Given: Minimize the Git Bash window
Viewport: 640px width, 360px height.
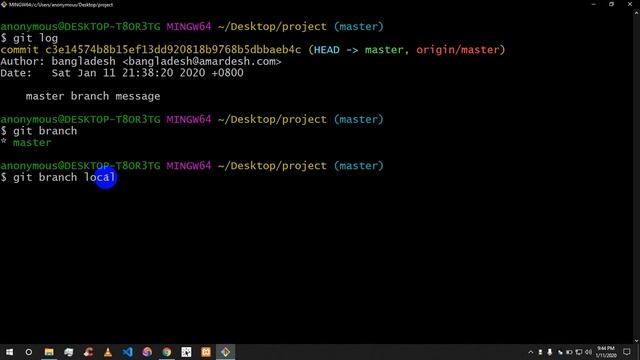Looking at the screenshot, I should point(593,4).
